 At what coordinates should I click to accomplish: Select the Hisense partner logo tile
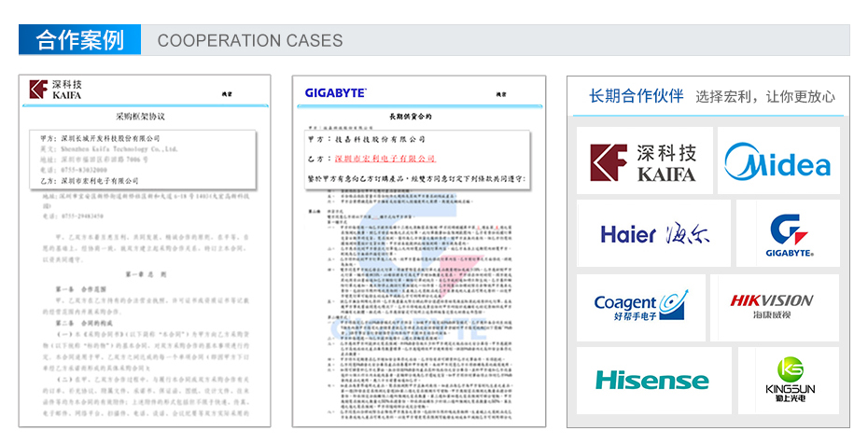(x=653, y=381)
